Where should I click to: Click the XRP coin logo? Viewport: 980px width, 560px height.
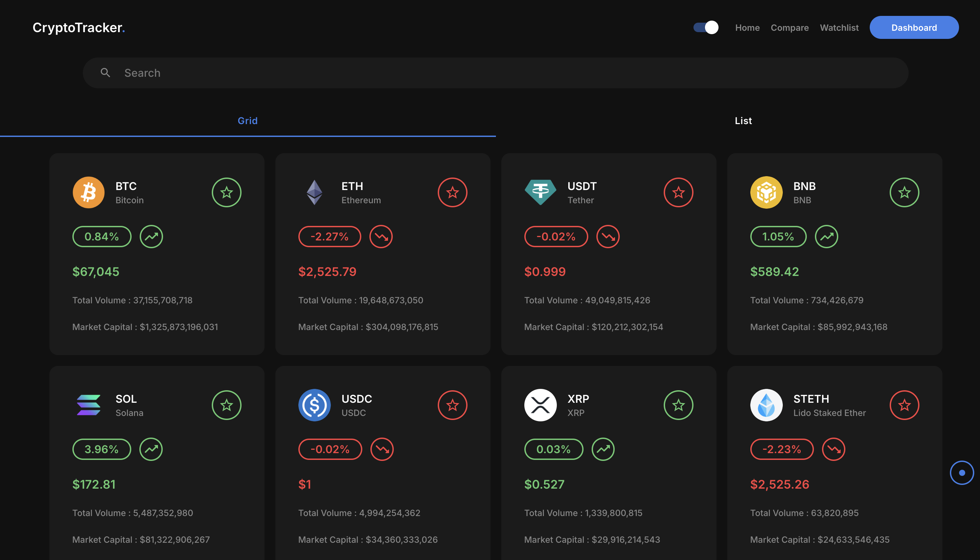540,405
